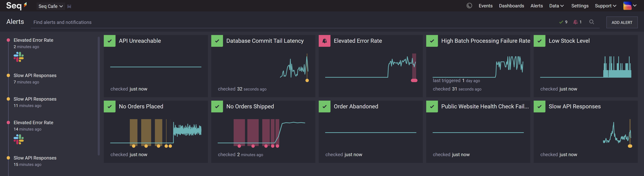
Task: Open Settings
Action: [x=580, y=6]
